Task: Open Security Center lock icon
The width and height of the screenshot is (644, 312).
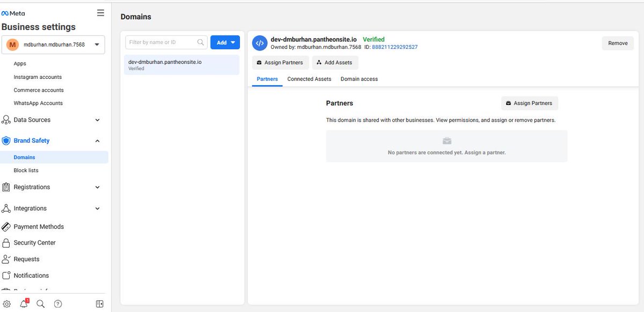Action: tap(6, 242)
